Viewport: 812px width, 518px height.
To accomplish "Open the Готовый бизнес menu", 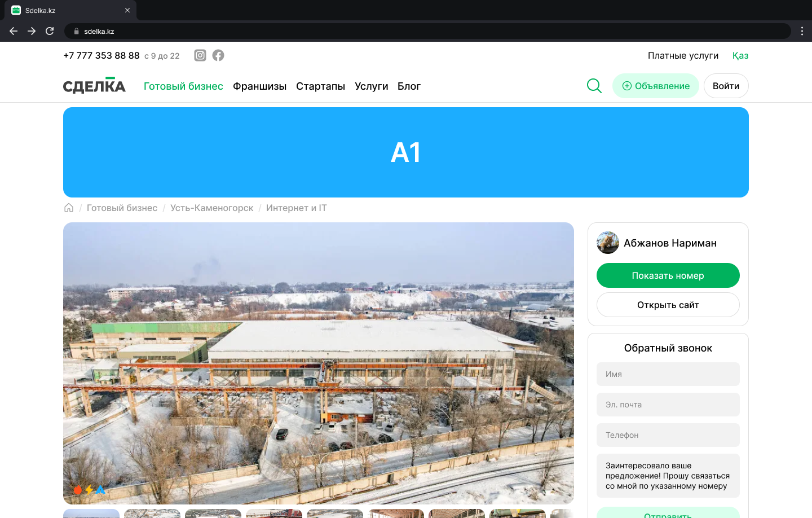I will [183, 86].
